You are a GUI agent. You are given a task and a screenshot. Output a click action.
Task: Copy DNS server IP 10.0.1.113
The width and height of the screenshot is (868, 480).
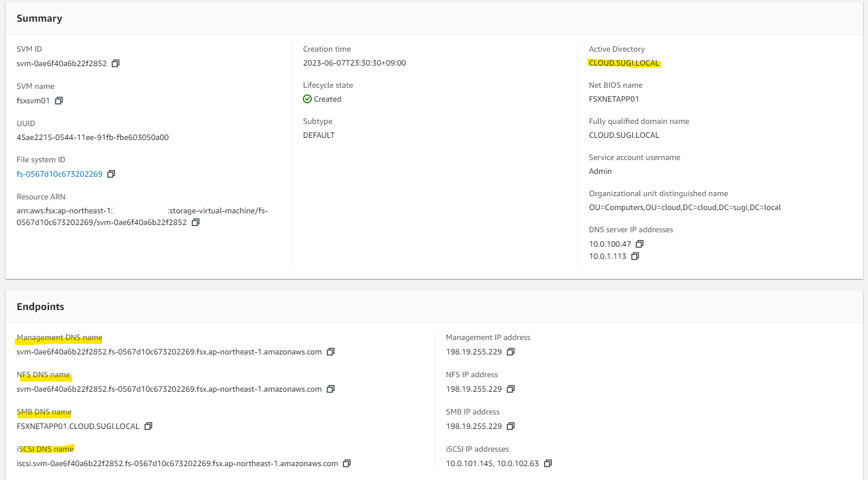635,256
